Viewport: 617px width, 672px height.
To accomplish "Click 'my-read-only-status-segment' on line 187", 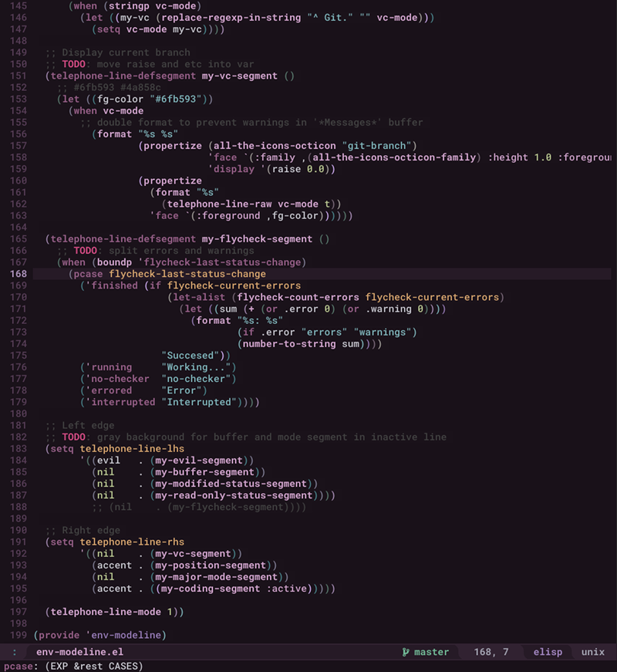I will [234, 495].
